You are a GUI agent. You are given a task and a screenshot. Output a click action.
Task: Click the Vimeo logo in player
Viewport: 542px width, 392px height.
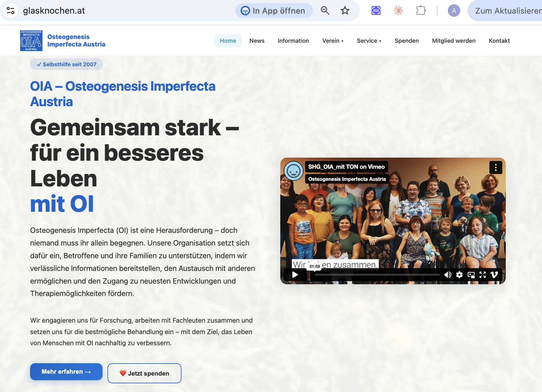point(494,275)
